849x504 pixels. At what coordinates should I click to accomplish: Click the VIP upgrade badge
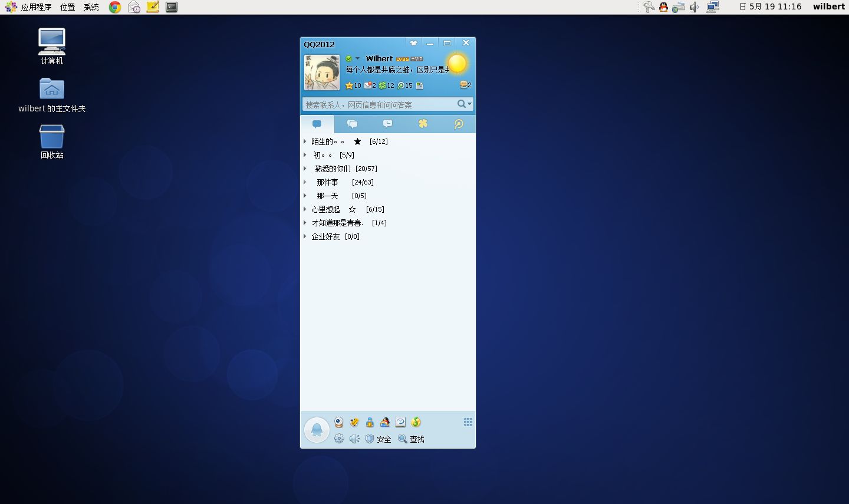pyautogui.click(x=417, y=59)
